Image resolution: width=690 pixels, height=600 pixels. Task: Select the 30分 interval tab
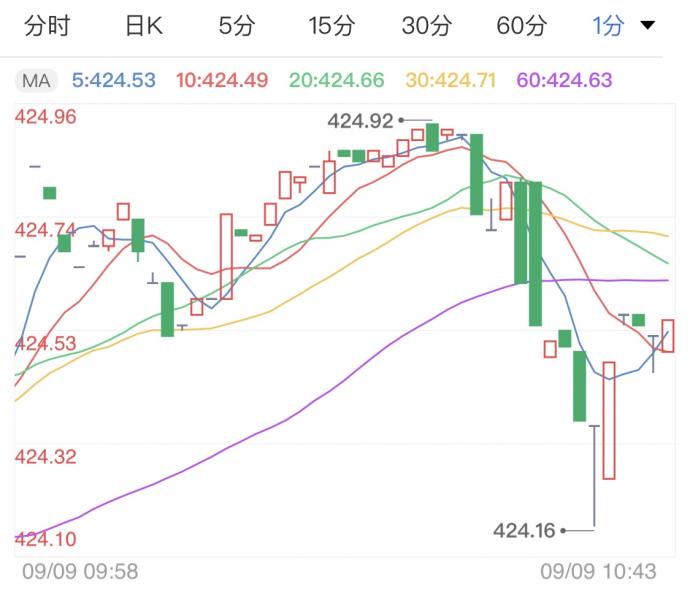coord(426,27)
